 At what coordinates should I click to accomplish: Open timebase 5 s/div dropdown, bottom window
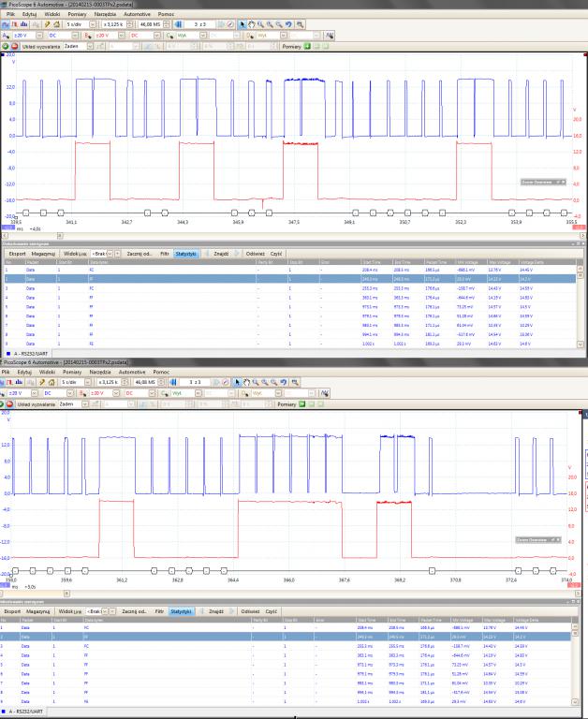pyautogui.click(x=88, y=382)
